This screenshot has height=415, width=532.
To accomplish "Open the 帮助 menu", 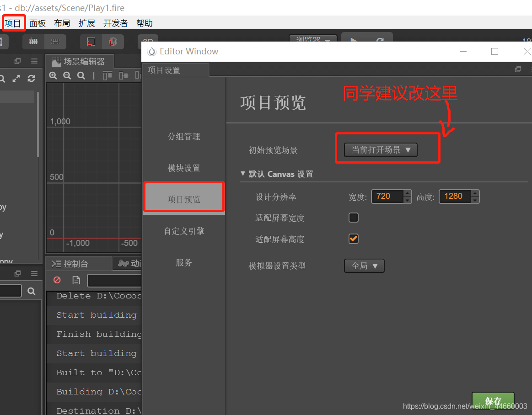I will click(x=145, y=23).
